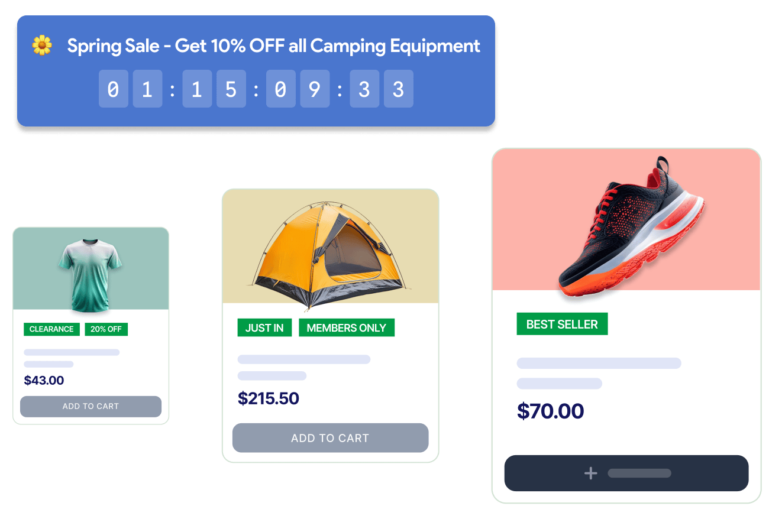Click the flower emoji in the Spring Sale banner
769x532 pixels.
click(42, 46)
